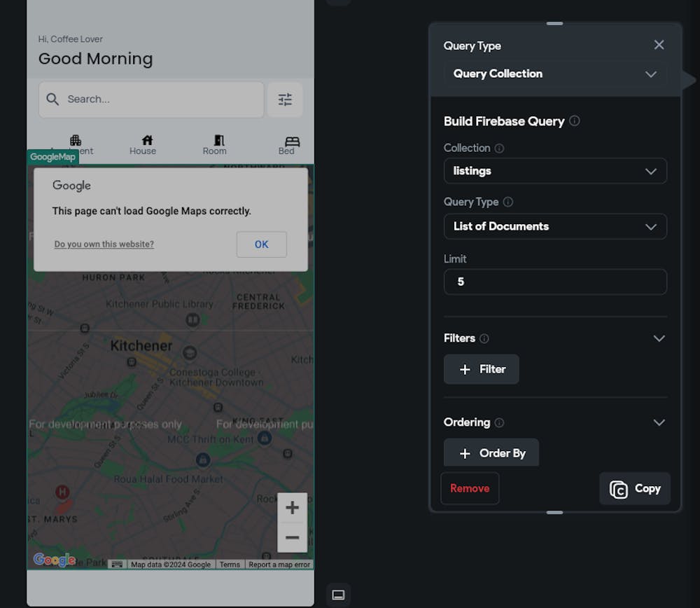Click the Google logo on map
The height and width of the screenshot is (608, 700).
point(55,559)
